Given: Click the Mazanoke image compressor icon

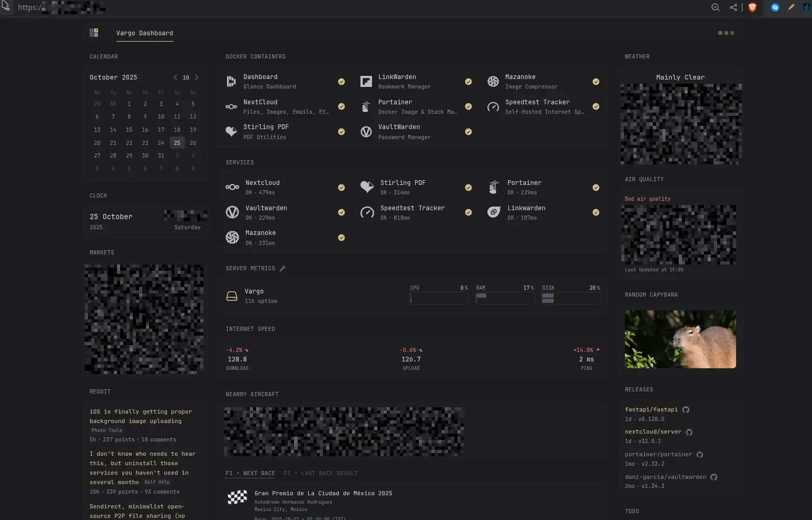Looking at the screenshot, I should coord(493,81).
